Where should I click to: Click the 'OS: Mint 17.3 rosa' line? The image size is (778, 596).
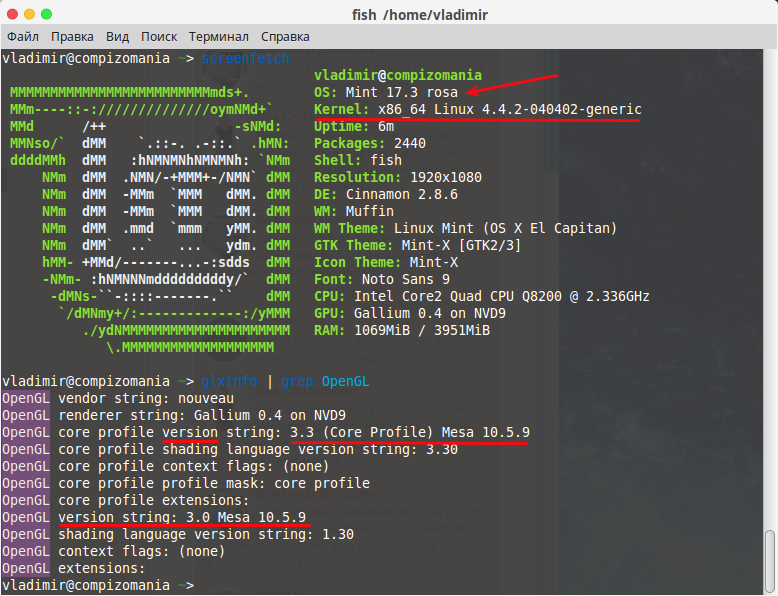[386, 92]
